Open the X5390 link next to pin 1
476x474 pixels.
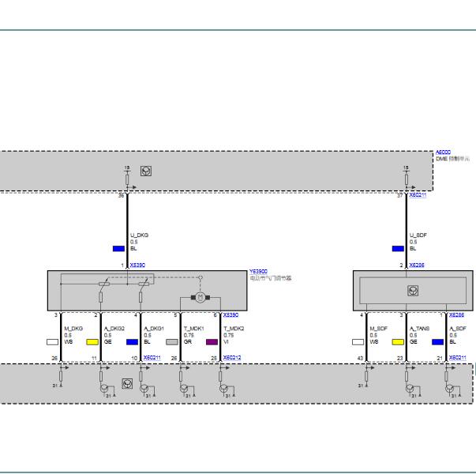[137, 265]
